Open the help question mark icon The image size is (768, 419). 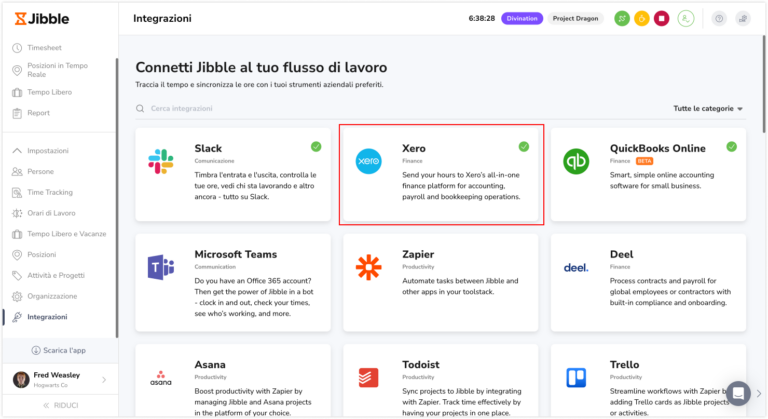coord(719,19)
